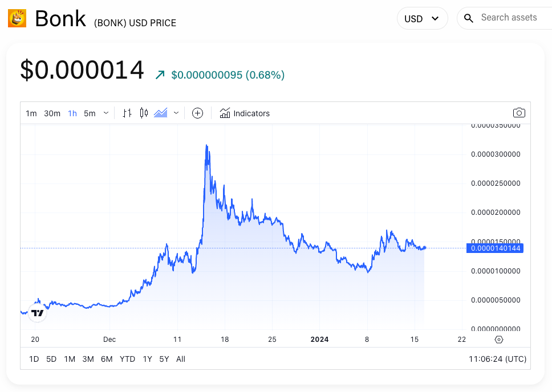552x392 pixels.
Task: Select the 1m interval
Action: pos(31,113)
